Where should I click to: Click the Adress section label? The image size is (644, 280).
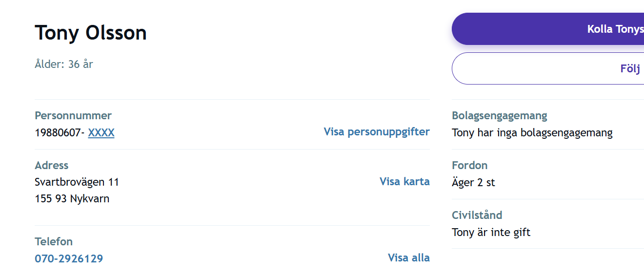(52, 165)
